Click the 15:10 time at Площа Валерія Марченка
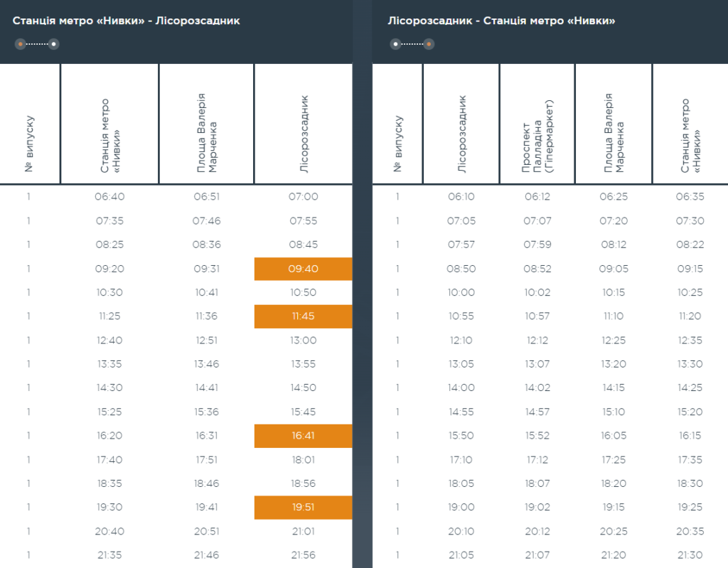728x568 pixels. coord(614,412)
